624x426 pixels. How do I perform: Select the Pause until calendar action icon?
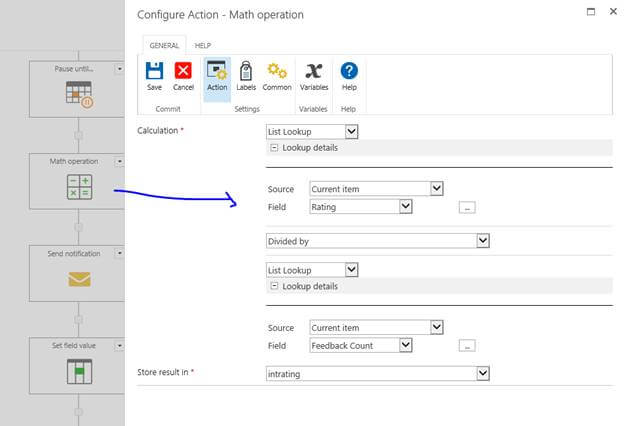[79, 94]
